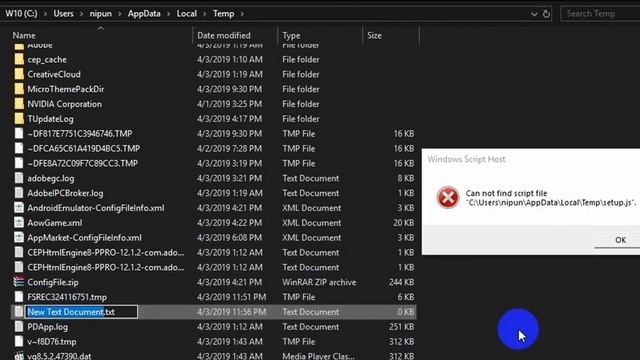Click the 244 KB size cell

(401, 282)
